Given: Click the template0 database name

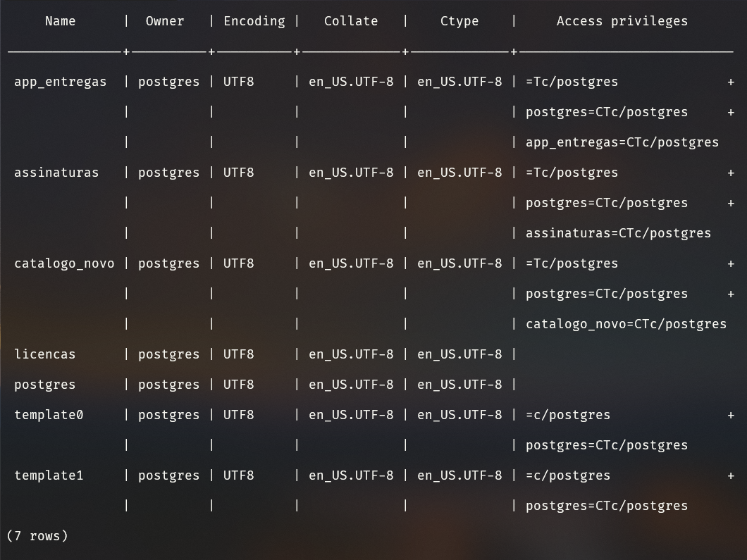Looking at the screenshot, I should click(49, 415).
